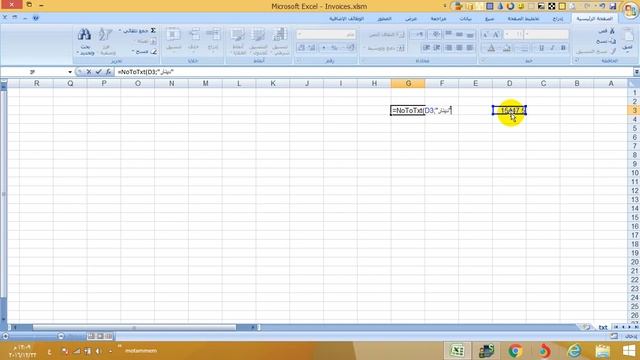Select row 10 header
This screenshot has height=360, width=640.
click(634, 173)
